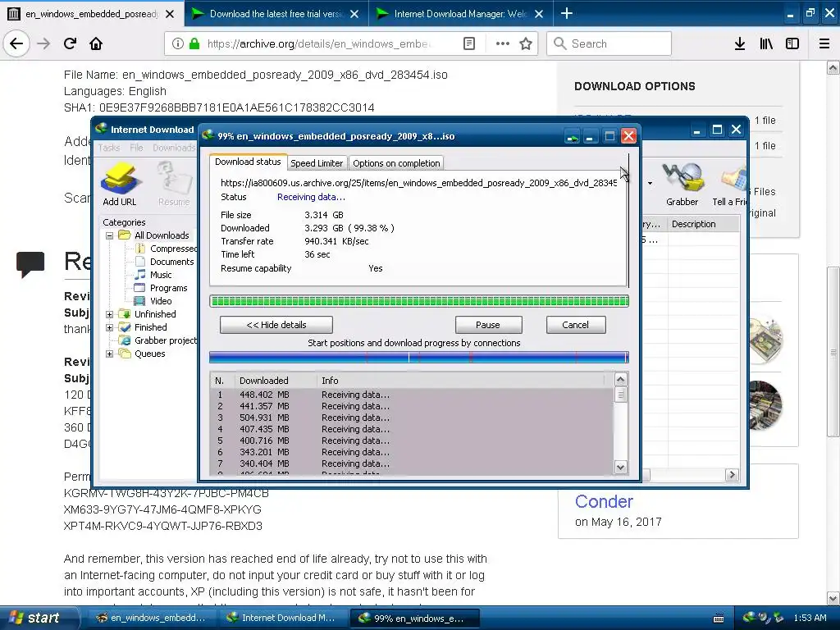The width and height of the screenshot is (840, 630).
Task: Cancel the current download
Action: click(575, 325)
